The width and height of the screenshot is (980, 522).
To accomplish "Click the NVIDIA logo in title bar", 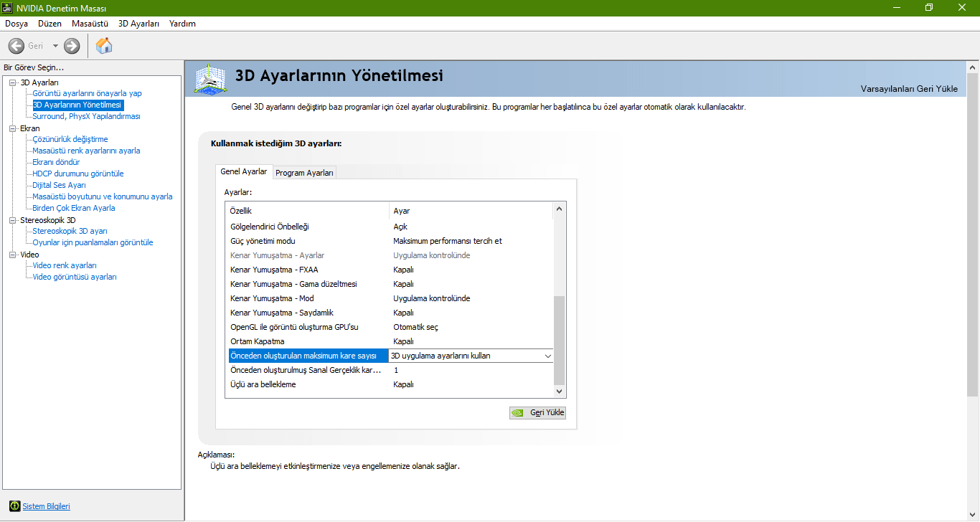I will click(9, 8).
